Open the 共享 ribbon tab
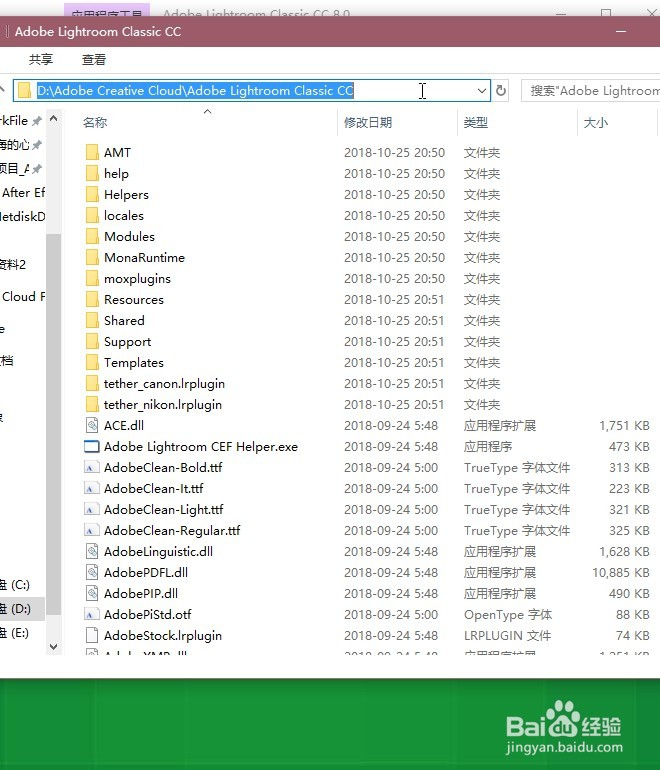The width and height of the screenshot is (660, 770). (41, 59)
